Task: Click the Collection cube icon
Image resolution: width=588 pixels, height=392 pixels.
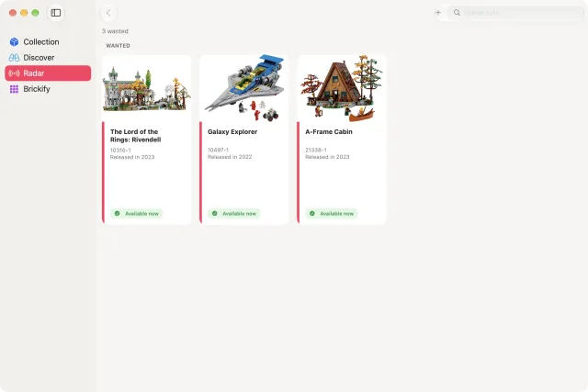Action: coord(15,42)
